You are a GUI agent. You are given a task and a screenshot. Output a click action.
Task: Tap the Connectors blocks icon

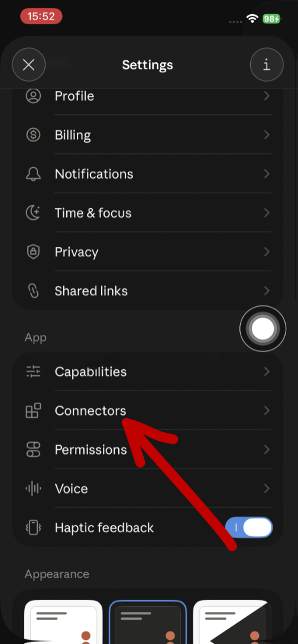[x=33, y=410]
